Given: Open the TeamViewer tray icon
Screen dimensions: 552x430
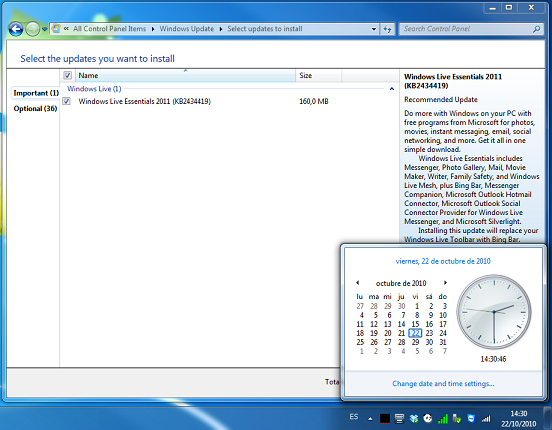Looking at the screenshot, I should 471,418.
